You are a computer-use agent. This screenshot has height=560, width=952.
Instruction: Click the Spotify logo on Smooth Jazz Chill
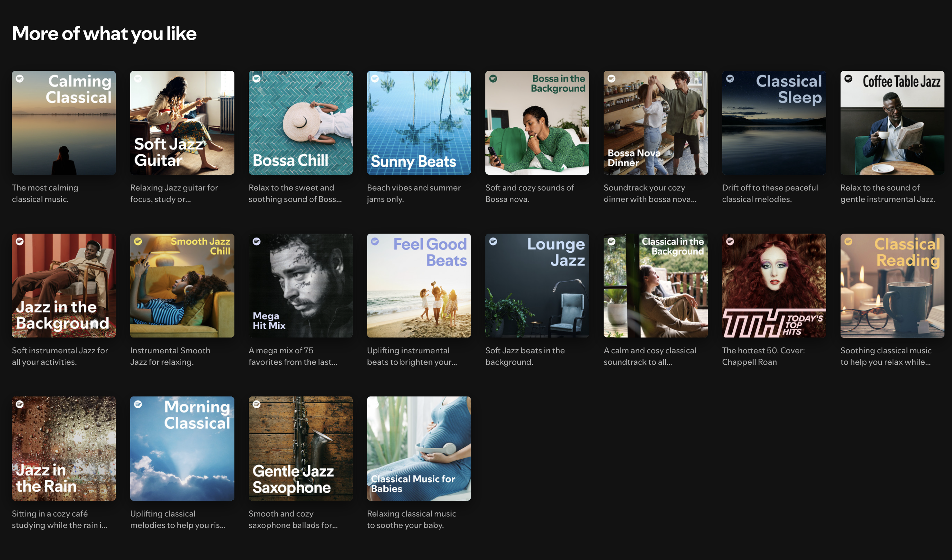pos(138,241)
